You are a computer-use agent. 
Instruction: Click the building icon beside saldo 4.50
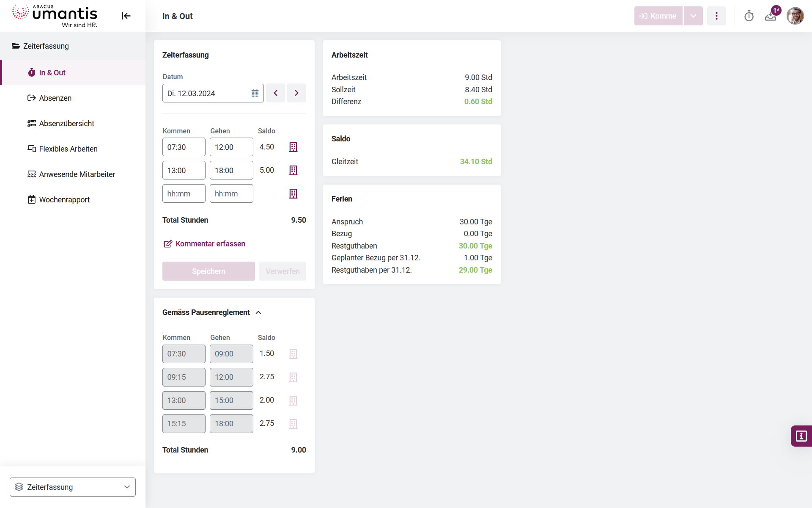(293, 147)
